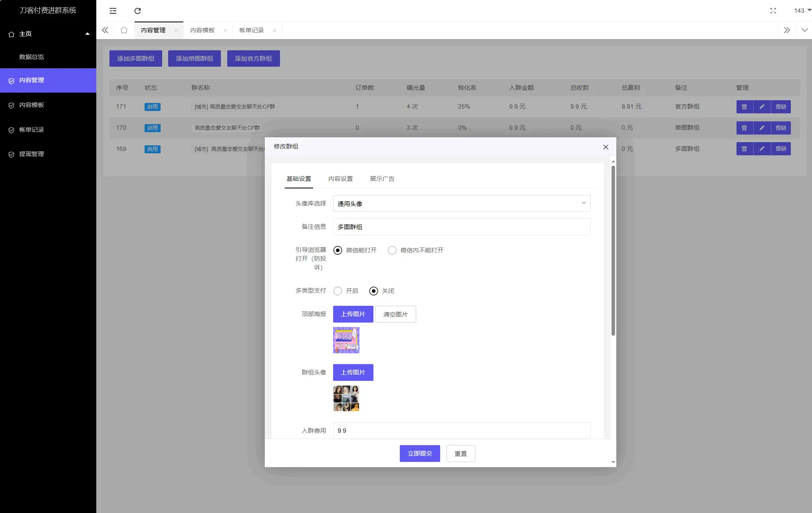Select the 微信内不能打开 radio option

click(392, 250)
